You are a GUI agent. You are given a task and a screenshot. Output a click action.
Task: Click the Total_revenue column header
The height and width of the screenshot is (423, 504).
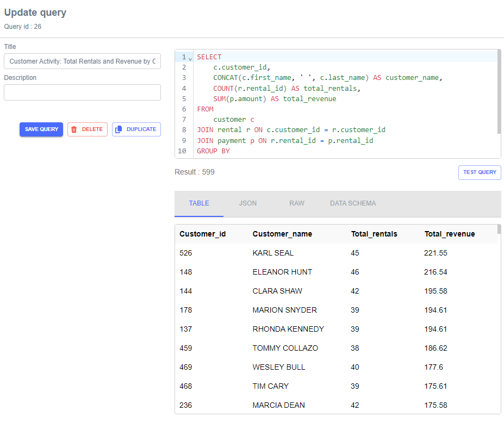(x=449, y=234)
